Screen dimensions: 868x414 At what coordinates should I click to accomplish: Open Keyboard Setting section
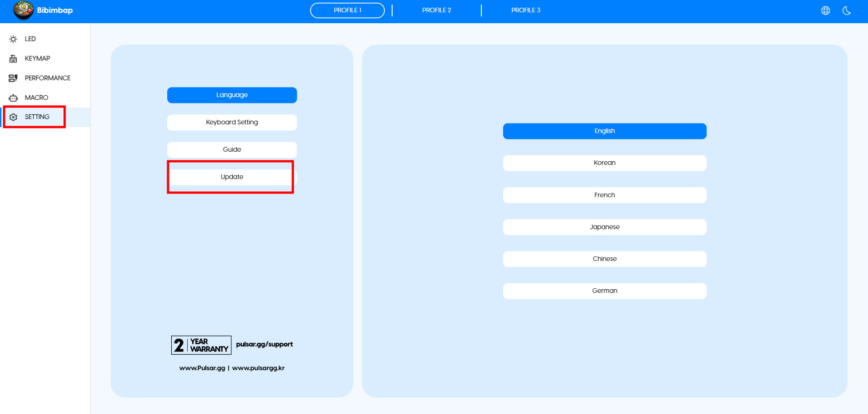click(x=232, y=123)
